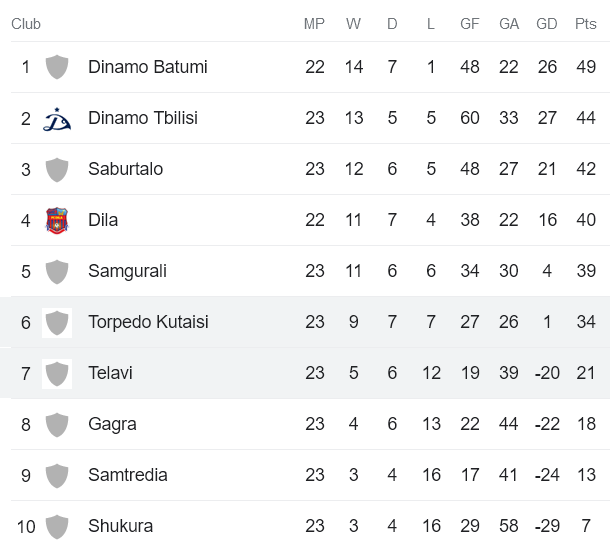Open the Saburtalo team link

(125, 169)
